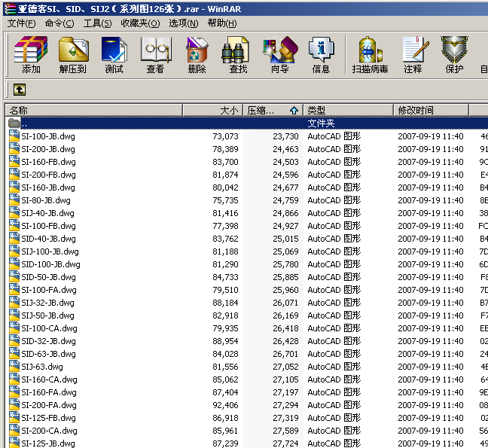This screenshot has height=448, width=488.
Task: Launch the 向导 (Wizard) icon
Action: coord(280,50)
